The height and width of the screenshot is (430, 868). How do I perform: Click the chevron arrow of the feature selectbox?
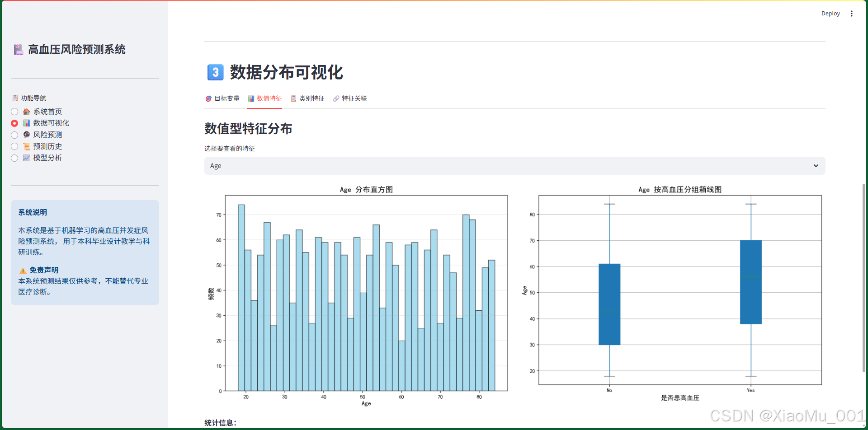(x=816, y=166)
